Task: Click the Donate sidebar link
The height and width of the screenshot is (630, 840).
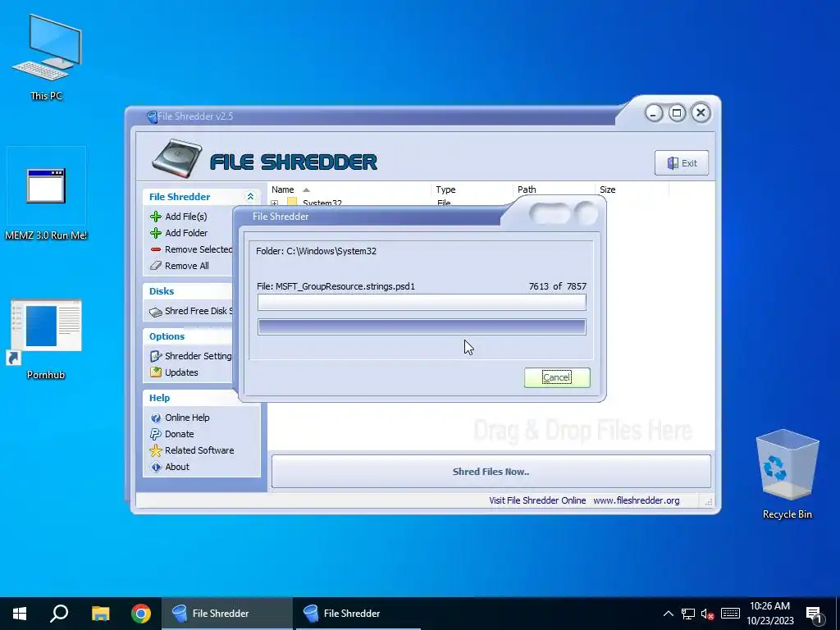Action: [x=180, y=434]
